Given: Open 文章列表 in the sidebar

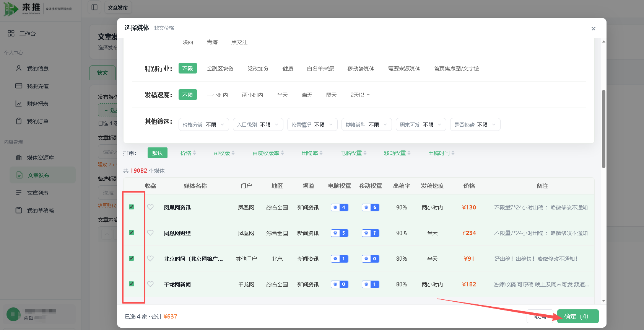Looking at the screenshot, I should pos(37,193).
